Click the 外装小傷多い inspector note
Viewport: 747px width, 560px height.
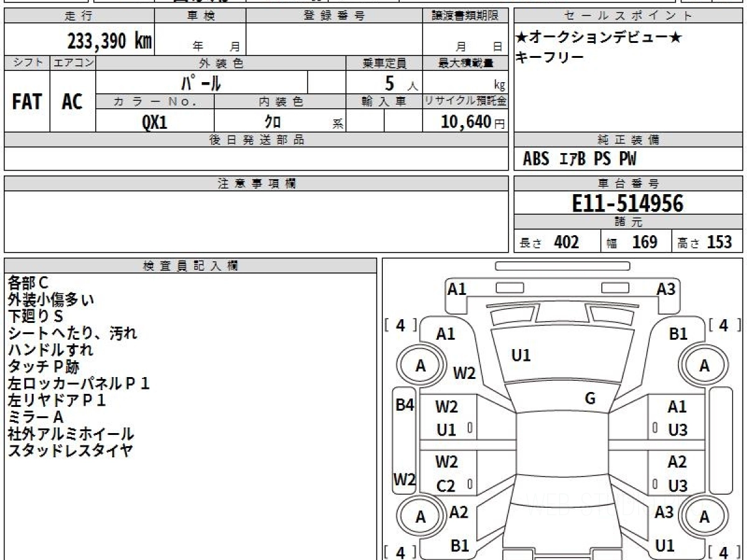click(51, 299)
